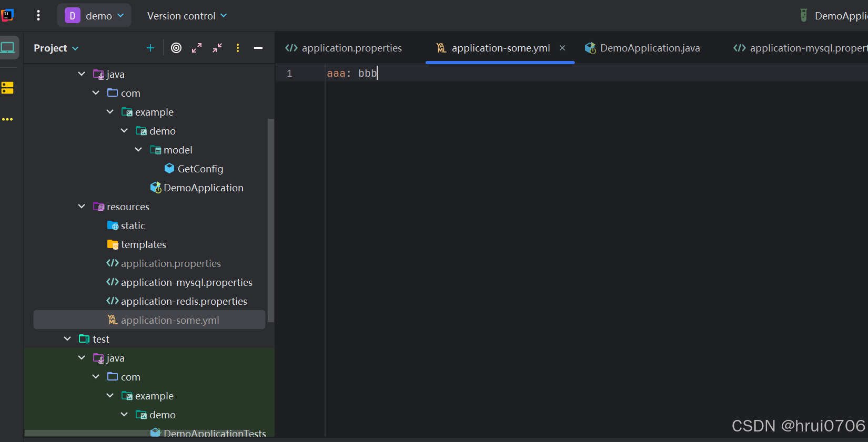
Task: Click the purple D project badge
Action: [72, 16]
